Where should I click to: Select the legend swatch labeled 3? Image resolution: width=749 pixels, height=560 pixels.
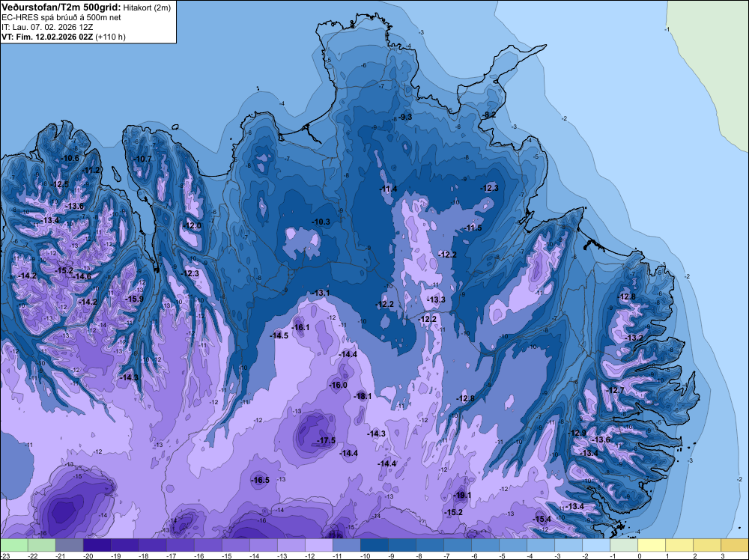click(x=735, y=545)
